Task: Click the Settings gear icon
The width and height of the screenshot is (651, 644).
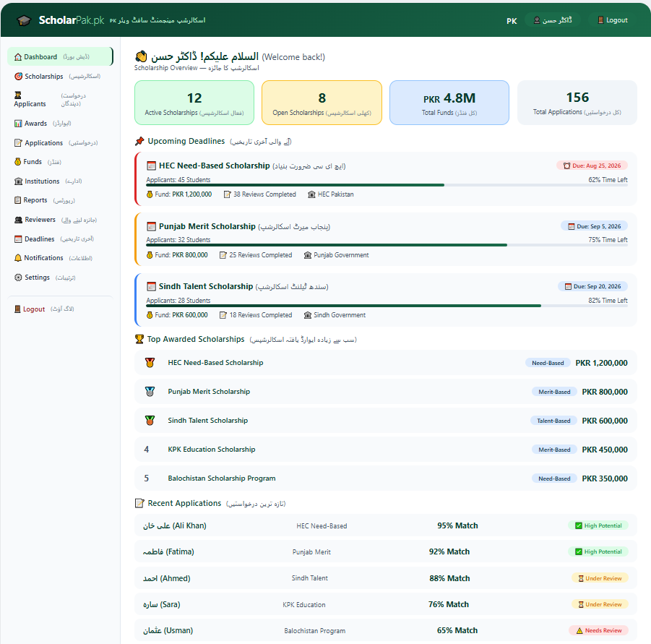Action: click(18, 278)
